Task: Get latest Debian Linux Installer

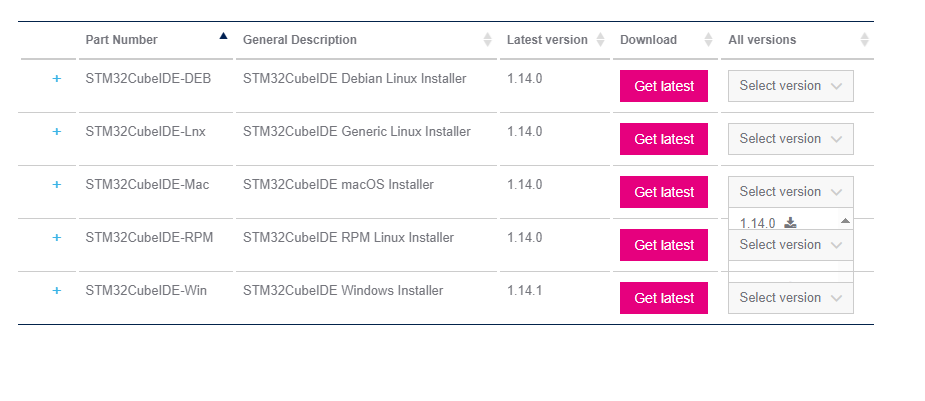Action: tap(664, 86)
